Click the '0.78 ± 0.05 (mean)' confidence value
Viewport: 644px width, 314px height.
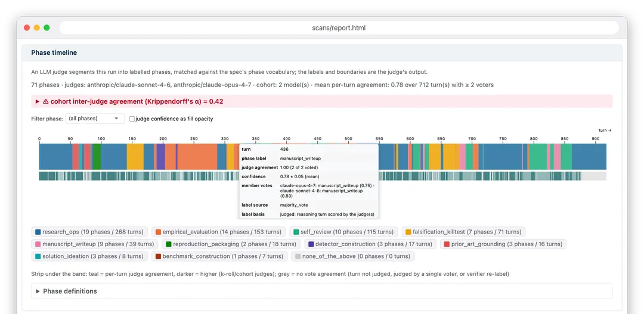click(x=301, y=176)
